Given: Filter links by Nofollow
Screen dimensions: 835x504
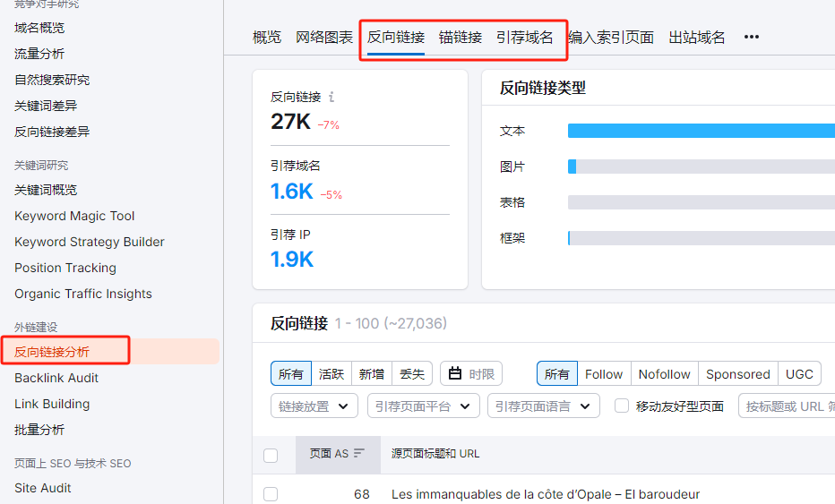Looking at the screenshot, I should [x=665, y=373].
